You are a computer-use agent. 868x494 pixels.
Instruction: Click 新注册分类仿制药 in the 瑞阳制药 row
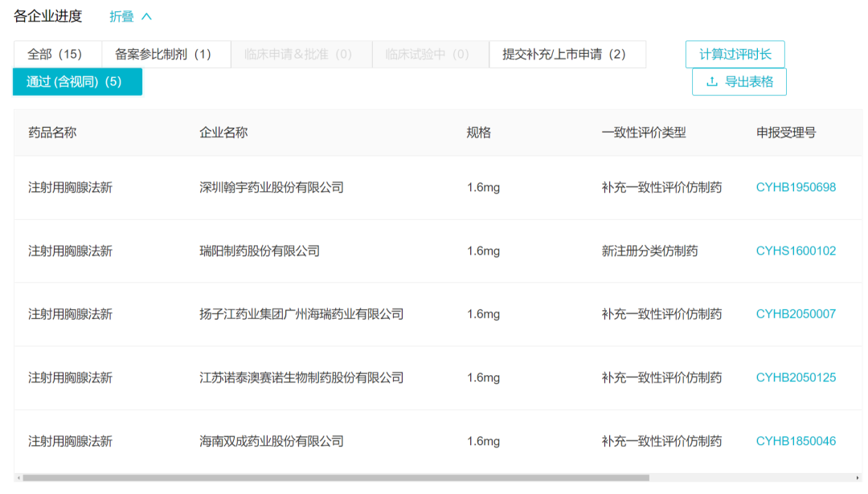coord(649,251)
